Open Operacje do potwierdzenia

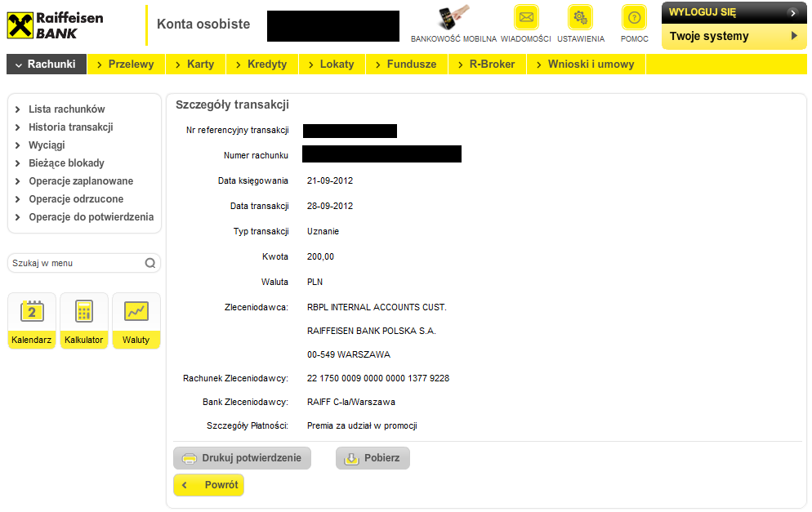pyautogui.click(x=91, y=217)
